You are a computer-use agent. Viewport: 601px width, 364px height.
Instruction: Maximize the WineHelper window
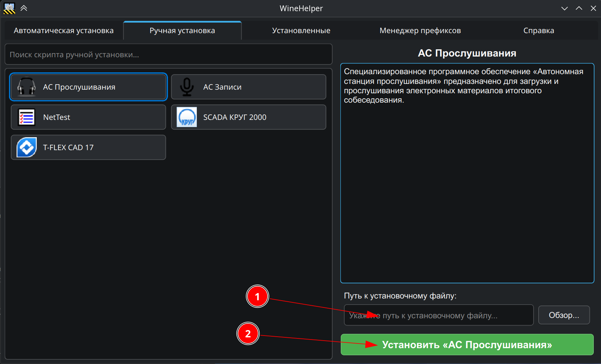point(579,8)
